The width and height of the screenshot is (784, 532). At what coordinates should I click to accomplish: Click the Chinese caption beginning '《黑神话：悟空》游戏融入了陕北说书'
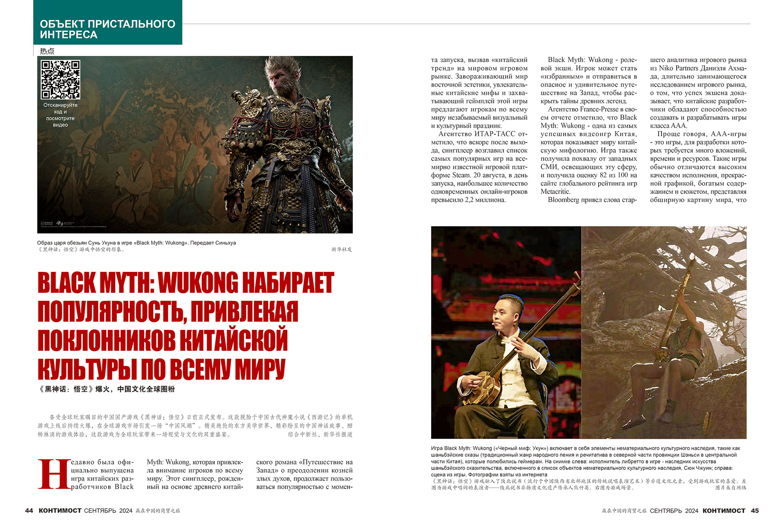[589, 485]
